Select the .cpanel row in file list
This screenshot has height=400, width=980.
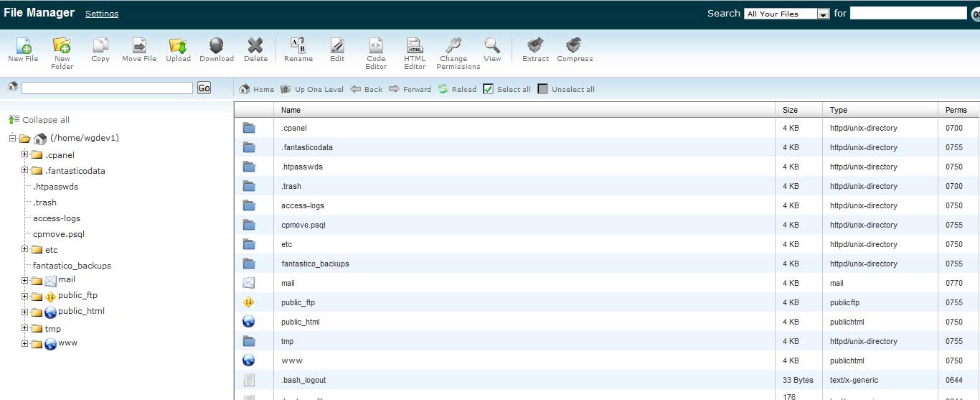pos(606,128)
